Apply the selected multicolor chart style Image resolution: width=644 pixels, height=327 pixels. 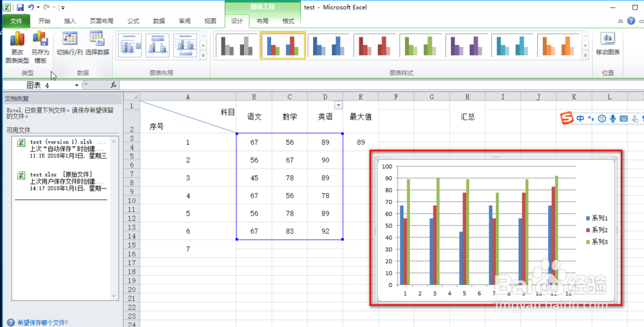pyautogui.click(x=283, y=46)
